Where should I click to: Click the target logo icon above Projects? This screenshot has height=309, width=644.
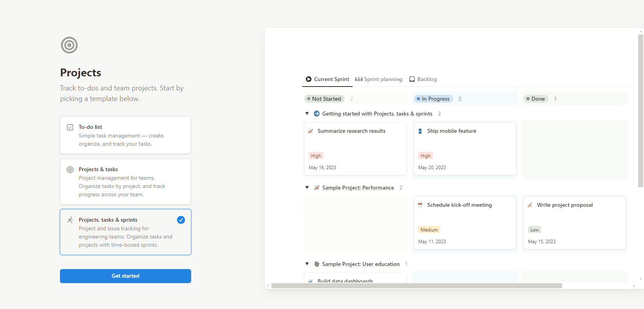click(69, 45)
